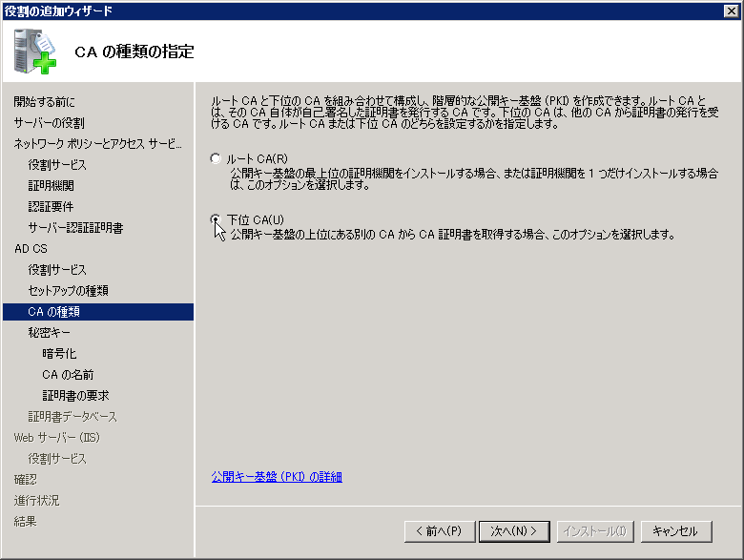Select 確認 step in the sidebar
744x560 pixels.
pos(25,479)
